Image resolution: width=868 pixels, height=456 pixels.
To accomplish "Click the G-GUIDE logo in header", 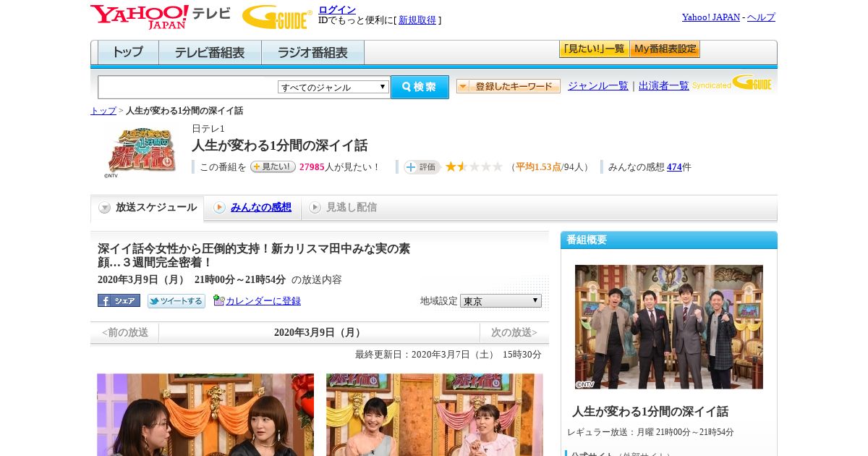I will click(277, 17).
